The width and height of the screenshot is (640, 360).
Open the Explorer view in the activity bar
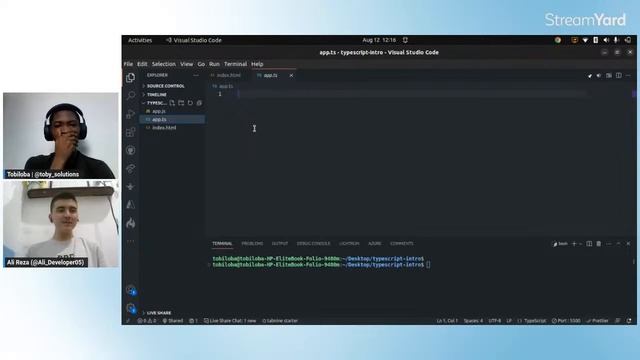(130, 78)
